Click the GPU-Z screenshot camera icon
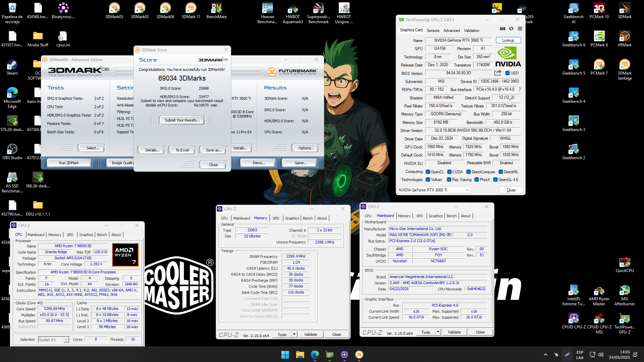644x362 pixels. [502, 29]
